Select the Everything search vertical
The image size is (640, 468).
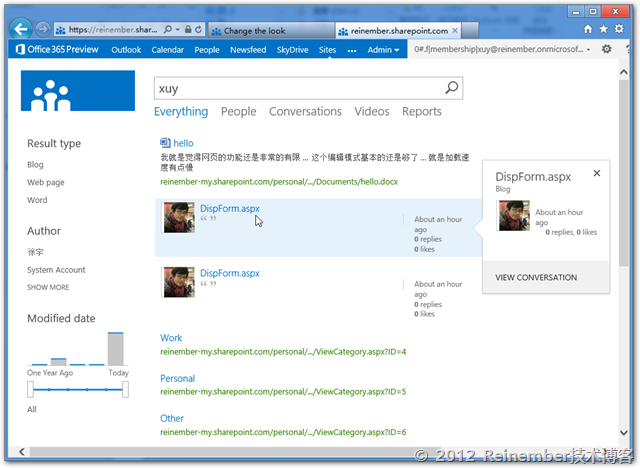click(x=181, y=111)
